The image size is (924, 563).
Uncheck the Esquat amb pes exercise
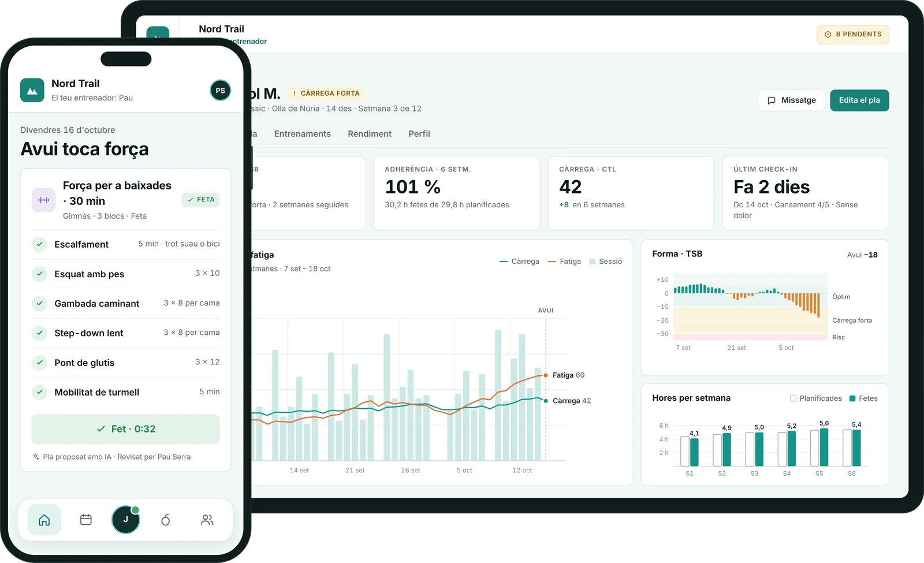point(39,274)
